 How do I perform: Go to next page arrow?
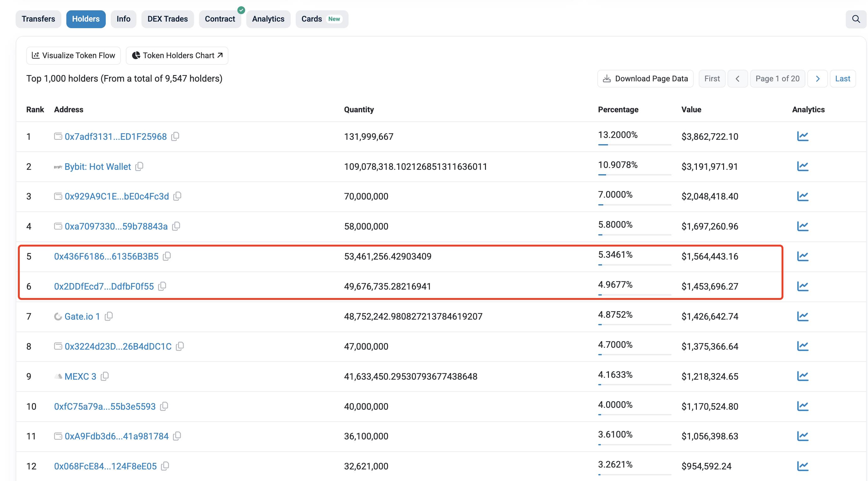coord(817,79)
